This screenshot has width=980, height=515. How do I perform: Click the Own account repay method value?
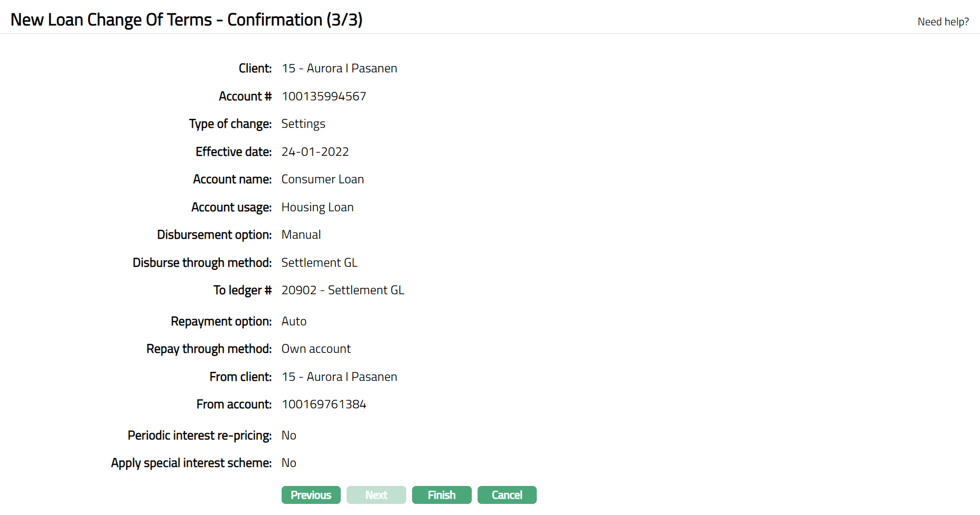[x=316, y=349]
